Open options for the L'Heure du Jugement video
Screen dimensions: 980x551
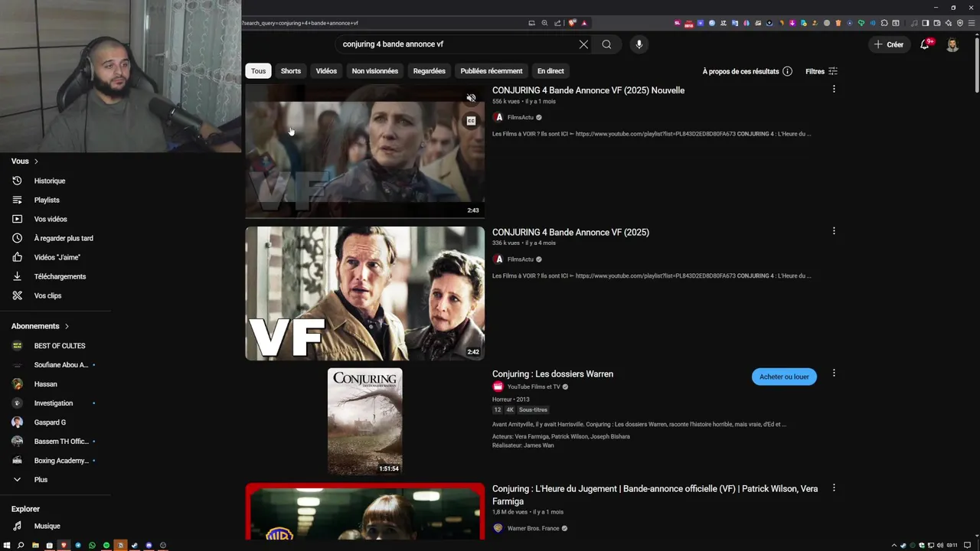pyautogui.click(x=834, y=487)
